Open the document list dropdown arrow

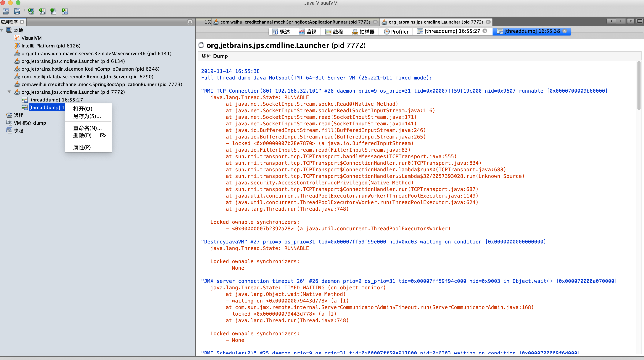pos(631,21)
